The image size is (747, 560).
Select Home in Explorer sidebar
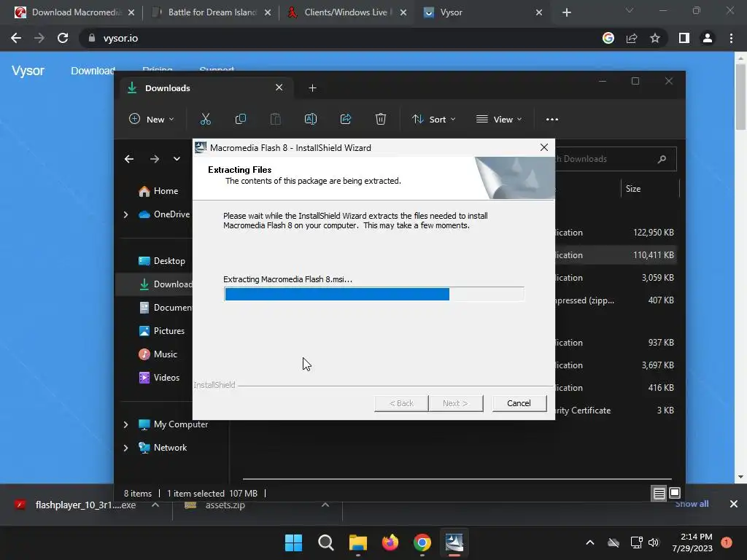(158, 191)
